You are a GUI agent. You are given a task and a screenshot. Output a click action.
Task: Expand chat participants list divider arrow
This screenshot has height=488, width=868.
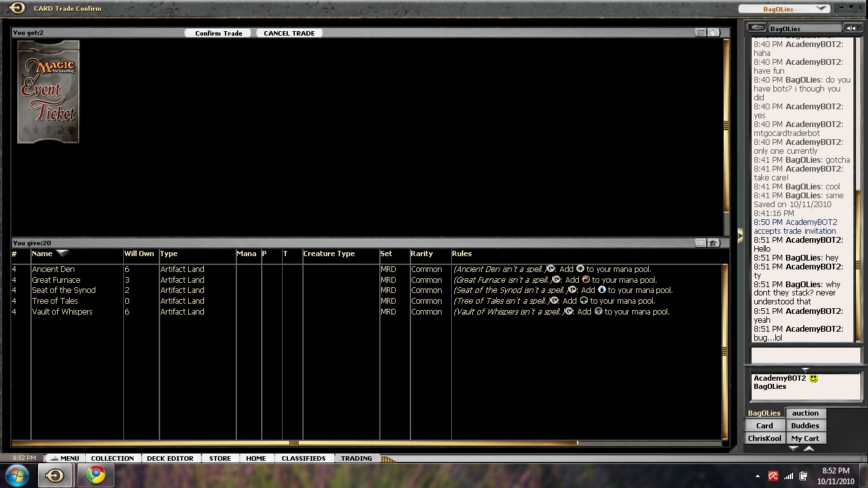click(805, 369)
